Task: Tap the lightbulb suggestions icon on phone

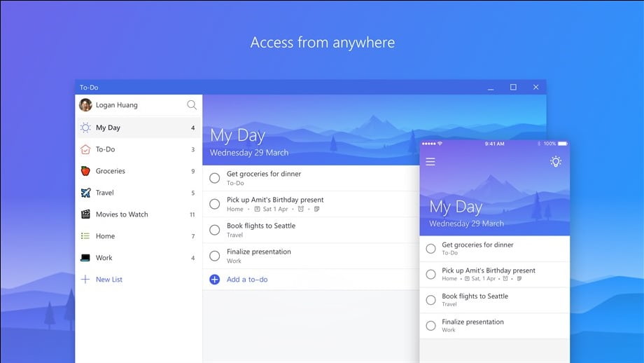Action: tap(555, 162)
